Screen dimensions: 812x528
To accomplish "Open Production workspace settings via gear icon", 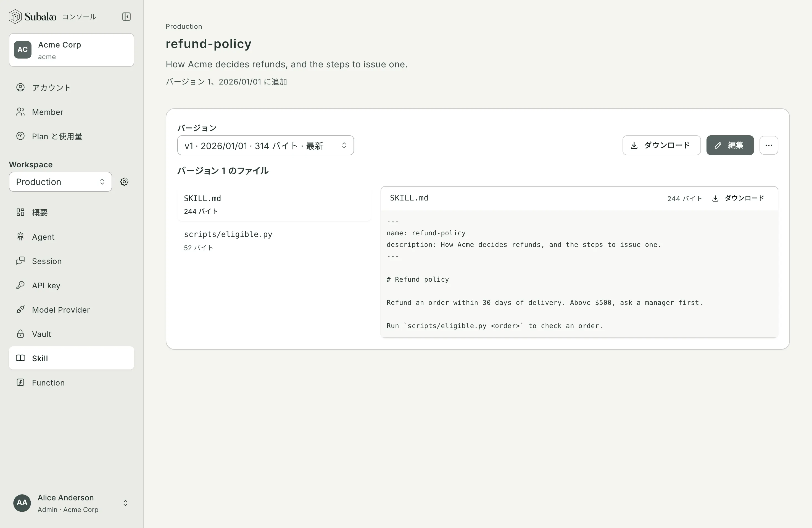I will point(124,182).
